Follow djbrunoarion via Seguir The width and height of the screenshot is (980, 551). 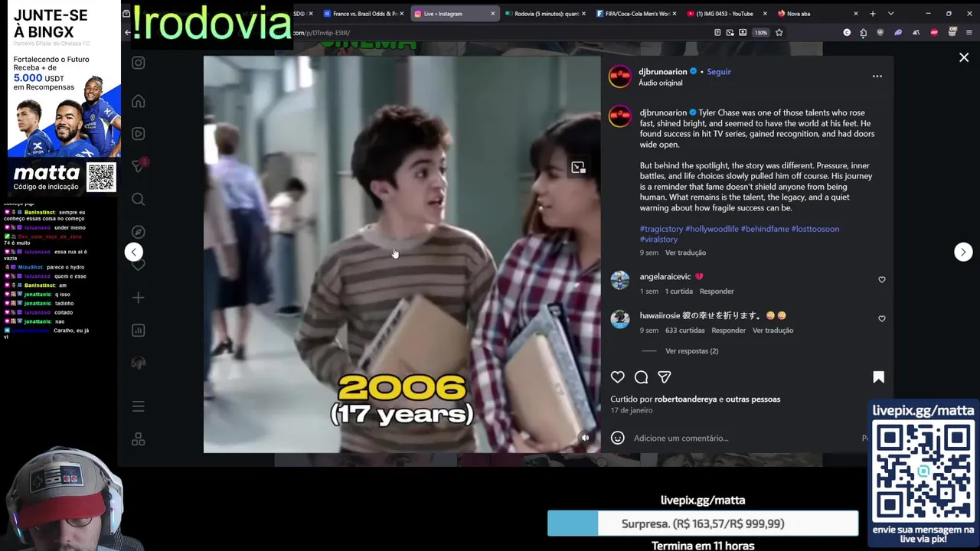click(718, 72)
